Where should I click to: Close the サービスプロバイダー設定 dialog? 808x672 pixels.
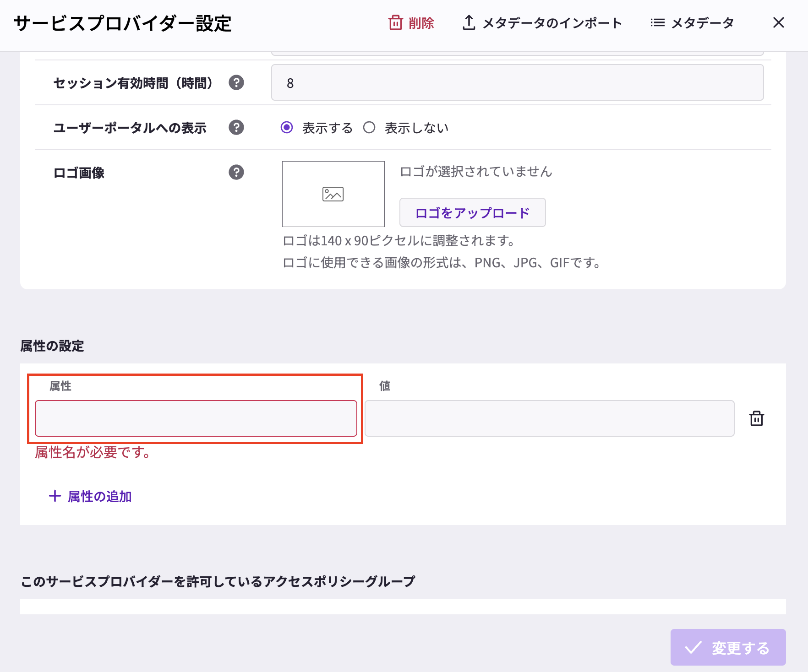point(778,22)
